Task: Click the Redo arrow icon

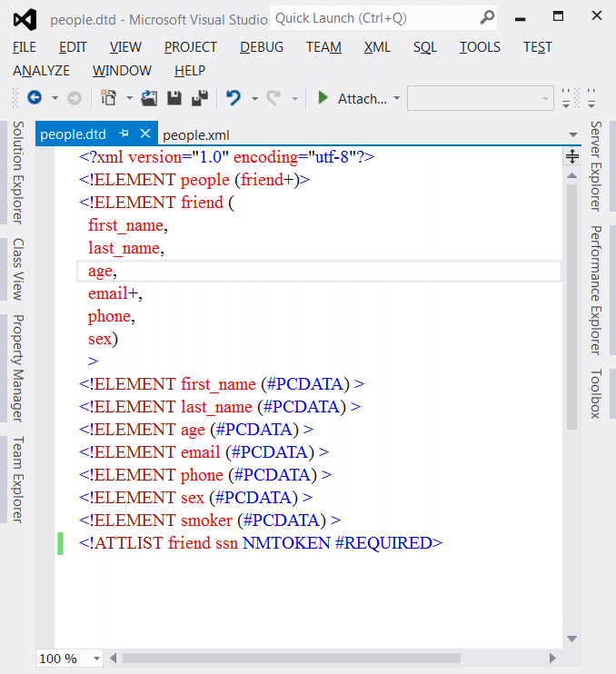Action: pos(273,98)
